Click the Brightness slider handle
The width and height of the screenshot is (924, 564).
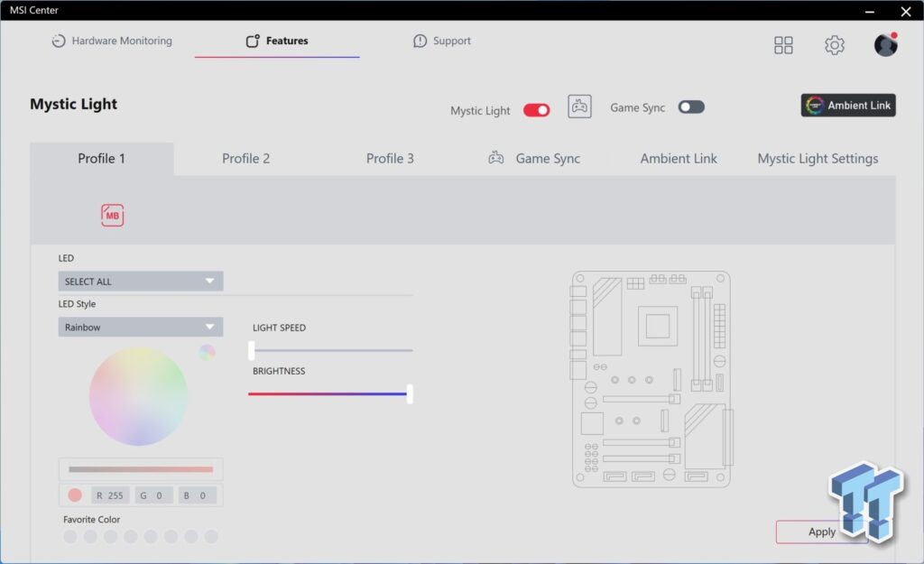pos(410,393)
